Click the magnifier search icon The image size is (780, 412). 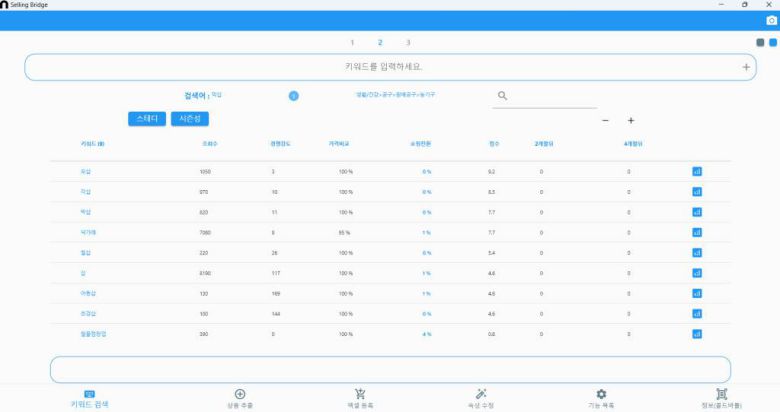502,96
